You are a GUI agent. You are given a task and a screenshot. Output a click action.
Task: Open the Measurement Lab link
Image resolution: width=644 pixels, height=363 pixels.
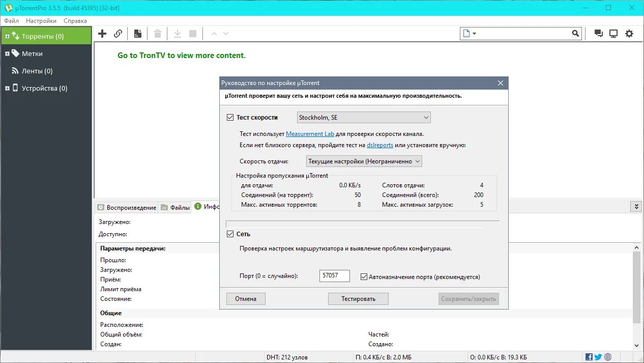pos(310,133)
